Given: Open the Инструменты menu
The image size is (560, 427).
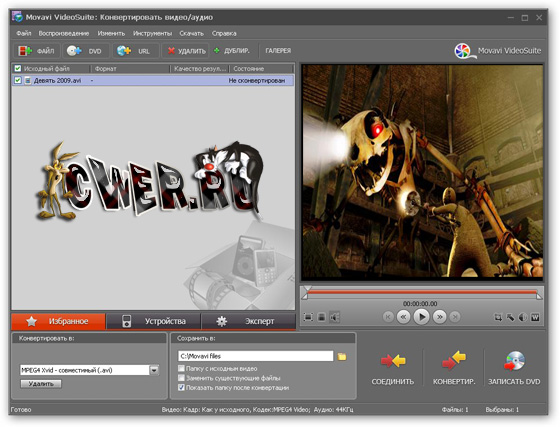Looking at the screenshot, I should pos(152,33).
